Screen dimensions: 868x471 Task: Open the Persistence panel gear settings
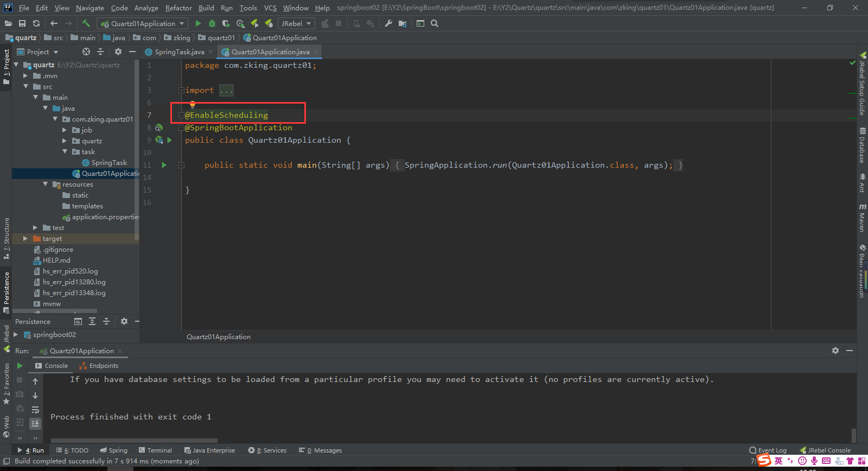pos(124,321)
